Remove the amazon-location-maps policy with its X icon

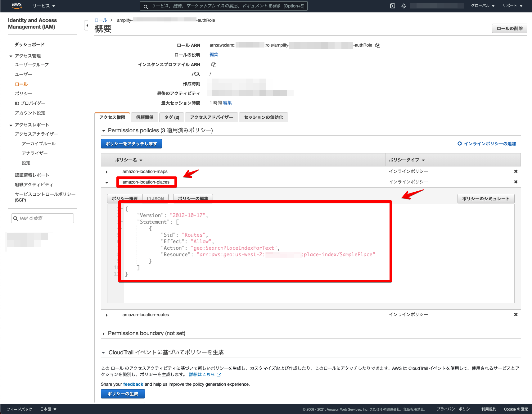click(x=516, y=171)
